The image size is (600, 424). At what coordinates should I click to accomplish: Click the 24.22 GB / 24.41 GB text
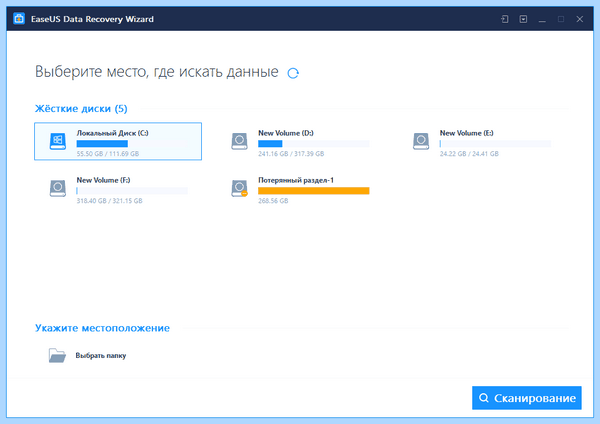(x=469, y=154)
